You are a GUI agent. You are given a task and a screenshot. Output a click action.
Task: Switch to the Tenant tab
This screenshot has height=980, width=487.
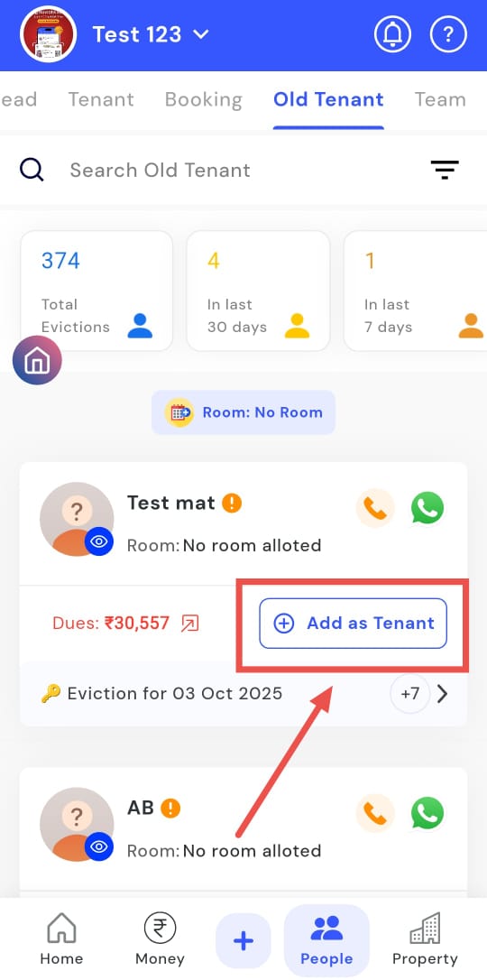tap(101, 99)
